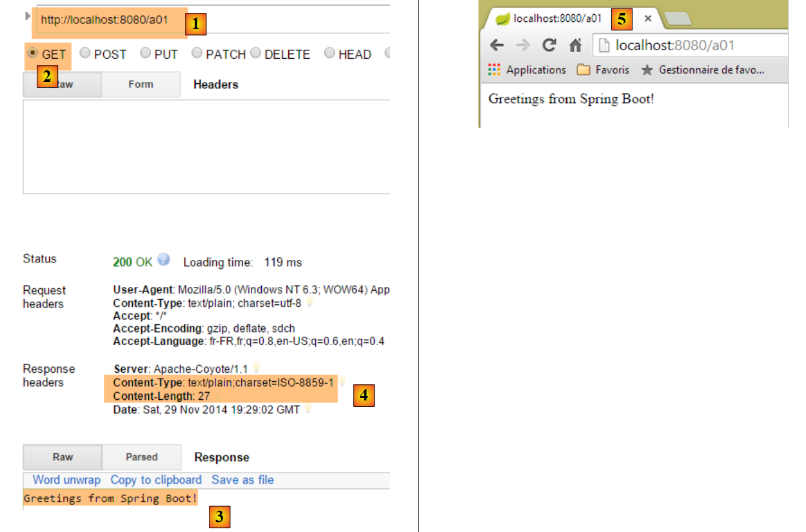Click the blue help icon next to 200 OK
Viewport: 806px width, 532px height.
[x=164, y=260]
